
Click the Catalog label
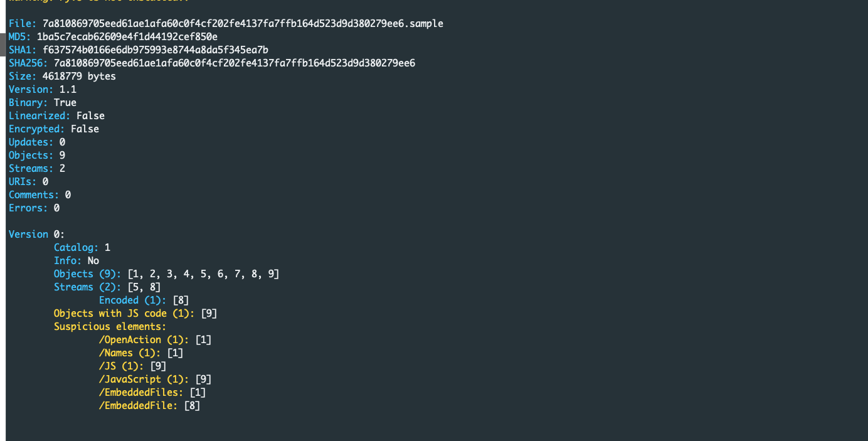(76, 248)
